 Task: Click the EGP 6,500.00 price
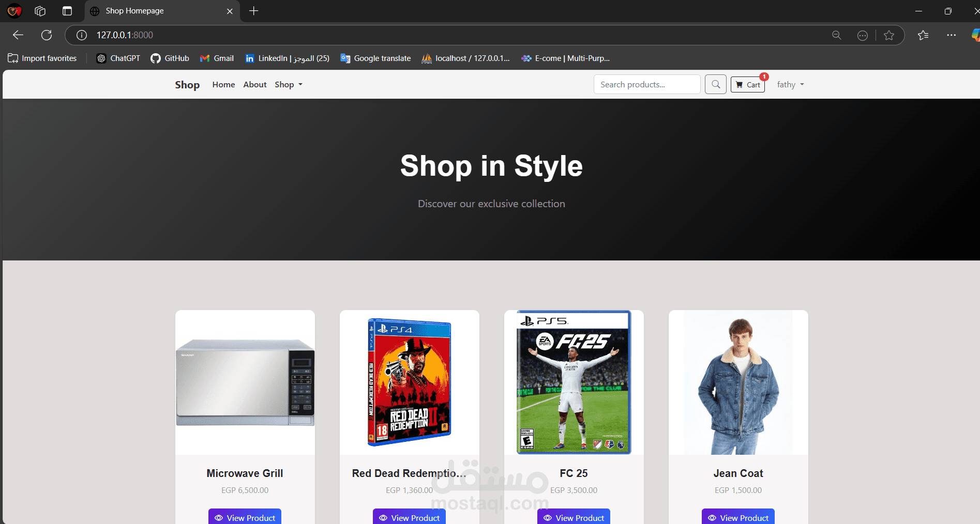[x=245, y=490]
